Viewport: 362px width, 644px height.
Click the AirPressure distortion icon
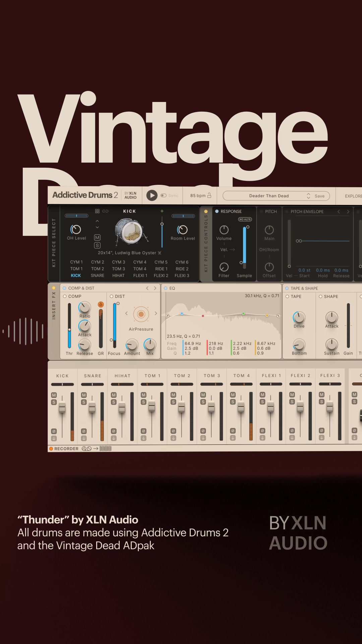coord(141,314)
